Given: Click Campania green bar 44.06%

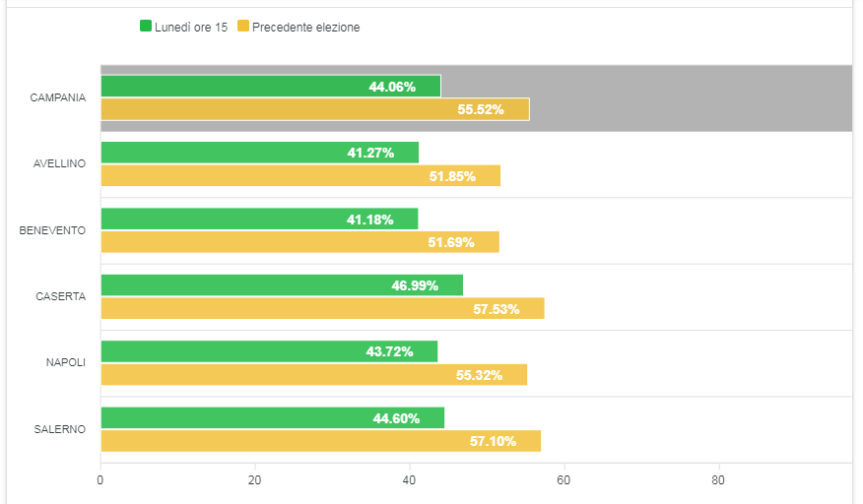Looking at the screenshot, I should tap(270, 87).
